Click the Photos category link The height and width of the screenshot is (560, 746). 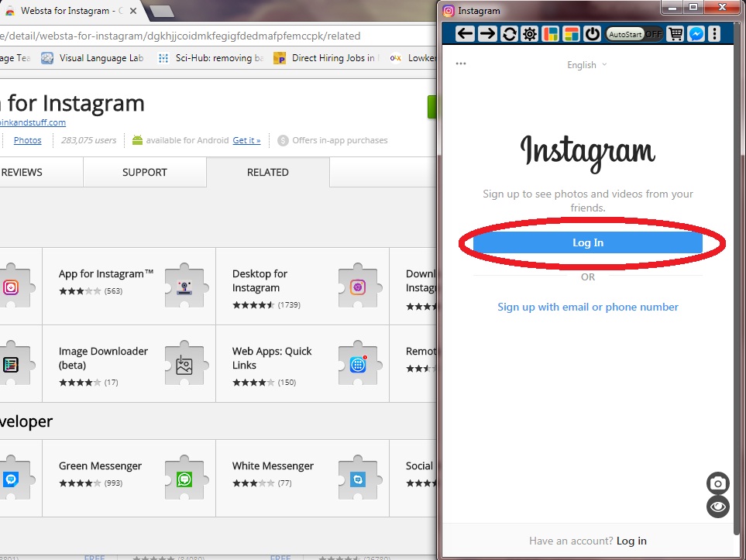click(28, 140)
